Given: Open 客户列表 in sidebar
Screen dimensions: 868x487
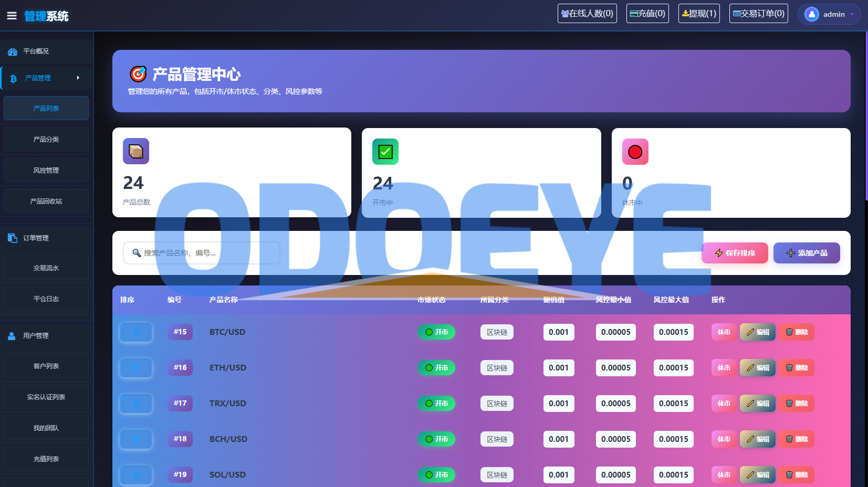Looking at the screenshot, I should pos(46,366).
